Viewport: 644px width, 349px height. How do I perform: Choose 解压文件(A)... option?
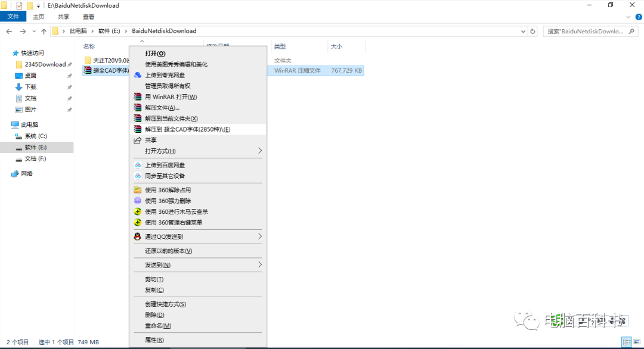198,107
